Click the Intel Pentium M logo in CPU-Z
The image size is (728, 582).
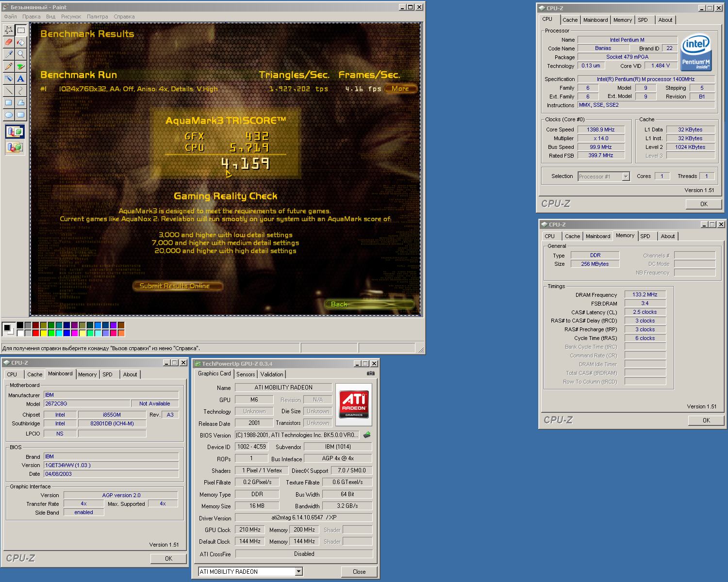click(x=695, y=52)
